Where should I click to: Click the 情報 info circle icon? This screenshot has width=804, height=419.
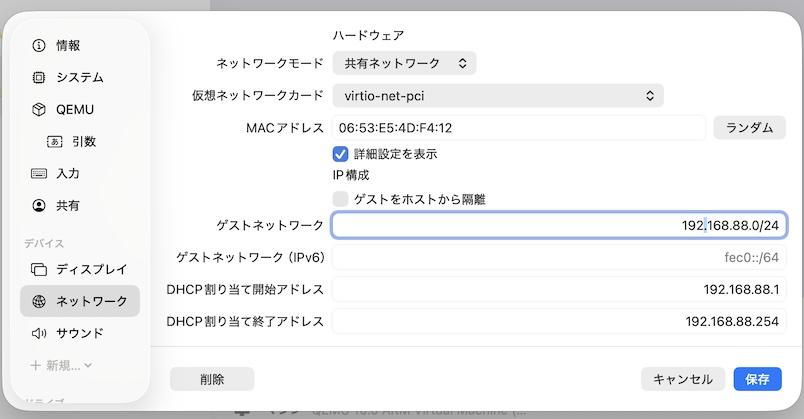coord(39,46)
